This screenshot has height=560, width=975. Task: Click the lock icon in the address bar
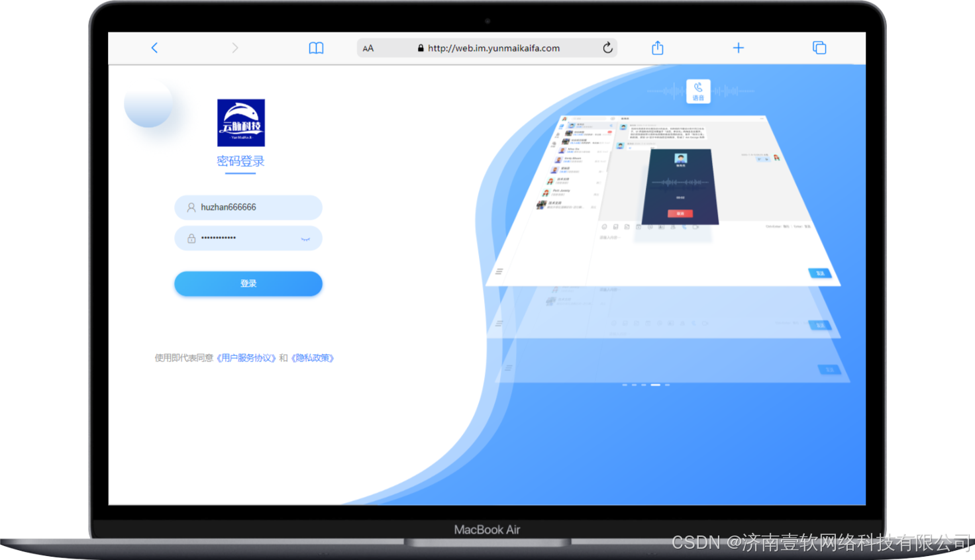click(x=421, y=48)
